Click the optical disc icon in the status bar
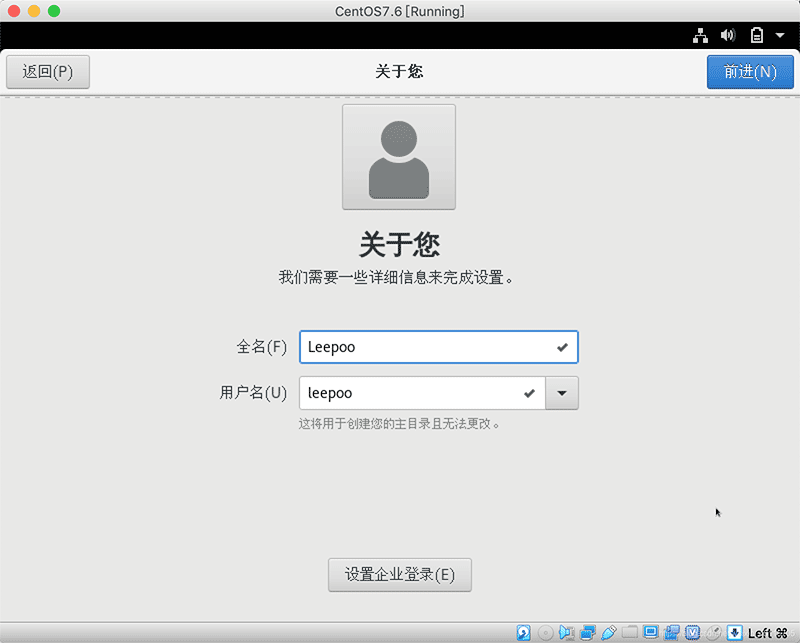Image resolution: width=800 pixels, height=643 pixels. coord(544,632)
